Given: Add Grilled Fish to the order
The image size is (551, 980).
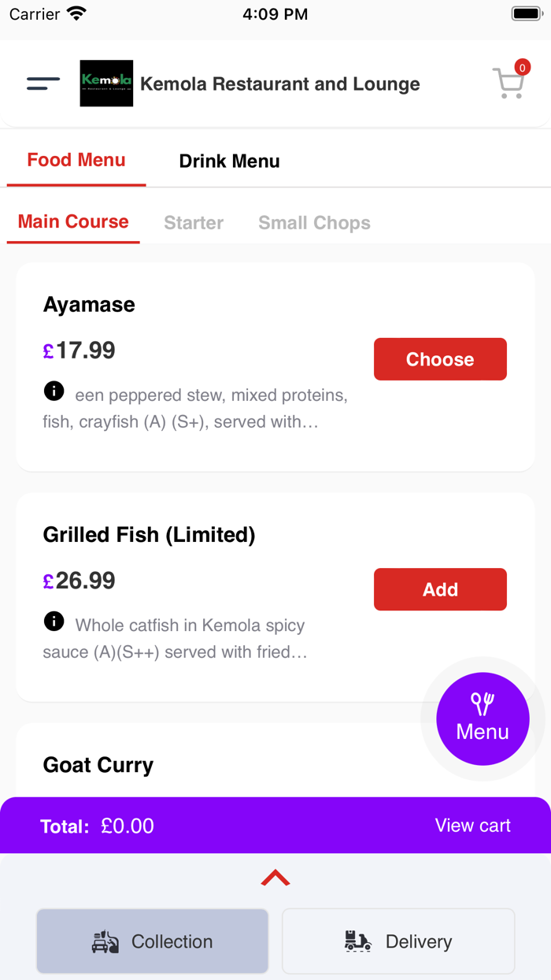Looking at the screenshot, I should point(440,589).
